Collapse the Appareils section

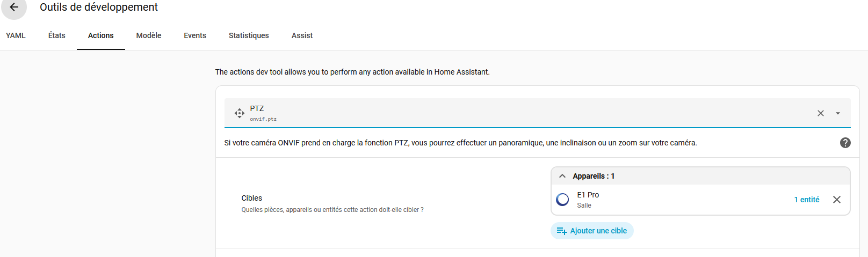click(562, 176)
